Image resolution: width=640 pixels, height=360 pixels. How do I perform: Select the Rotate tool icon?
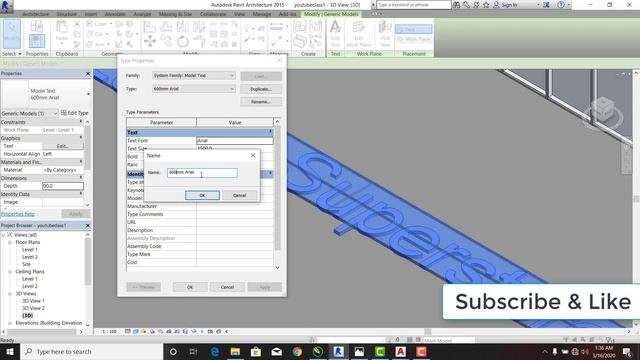tap(183, 41)
